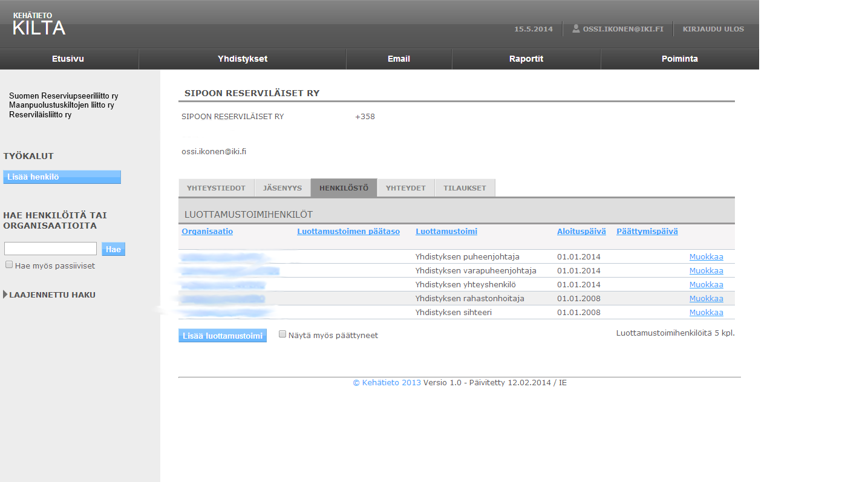Click the Luottamustoimihenkilöitä 5 kpl. count text
This screenshot has height=482, width=868.
tap(675, 333)
